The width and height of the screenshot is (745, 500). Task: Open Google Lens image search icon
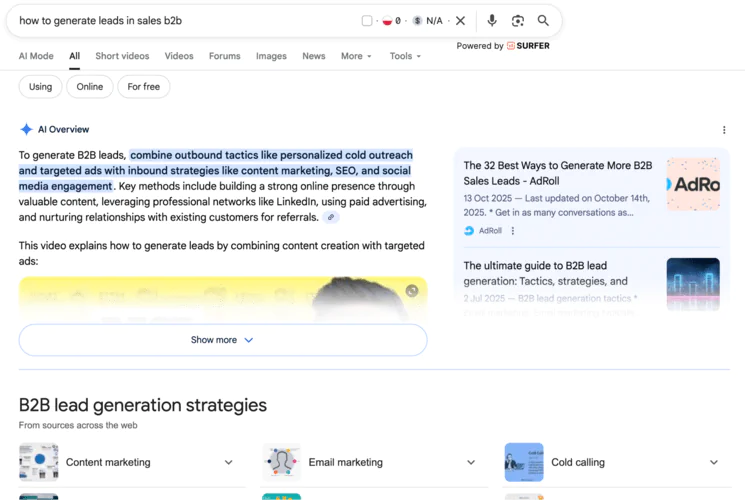click(x=517, y=20)
